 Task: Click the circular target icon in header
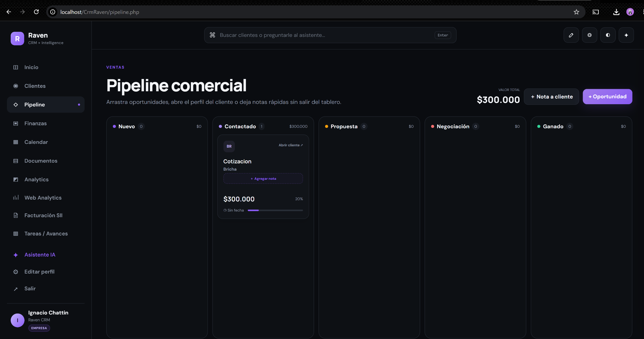click(590, 35)
